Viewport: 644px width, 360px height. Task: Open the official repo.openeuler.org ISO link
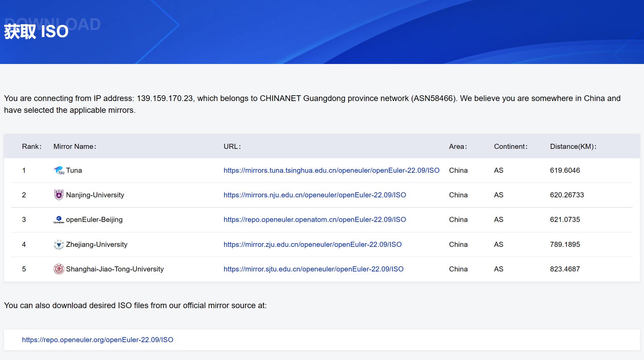[97, 340]
